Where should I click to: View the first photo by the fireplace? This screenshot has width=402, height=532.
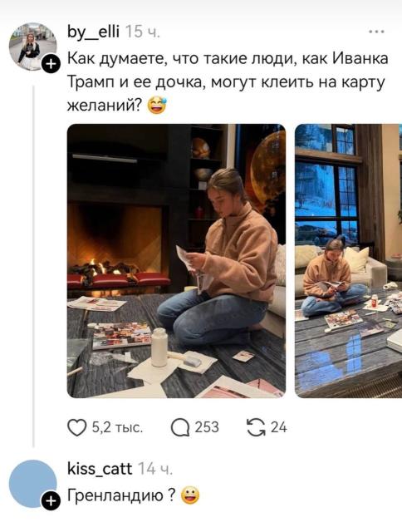[176, 261]
